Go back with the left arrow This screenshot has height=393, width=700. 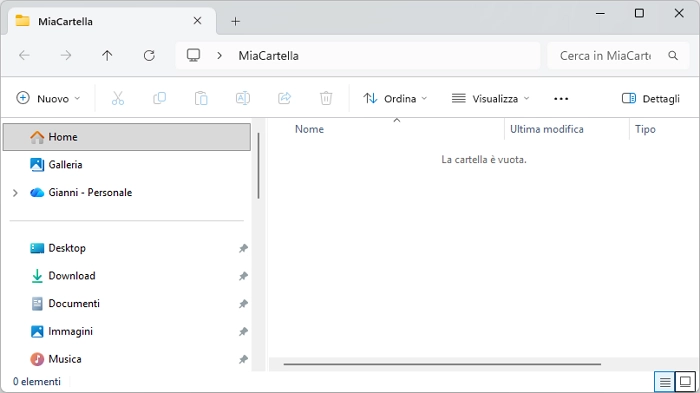24,55
